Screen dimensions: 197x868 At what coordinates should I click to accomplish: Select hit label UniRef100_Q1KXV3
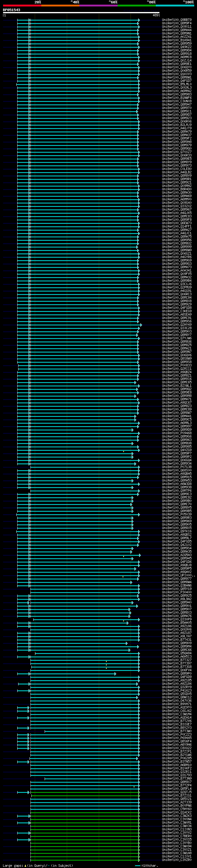(x=177, y=74)
